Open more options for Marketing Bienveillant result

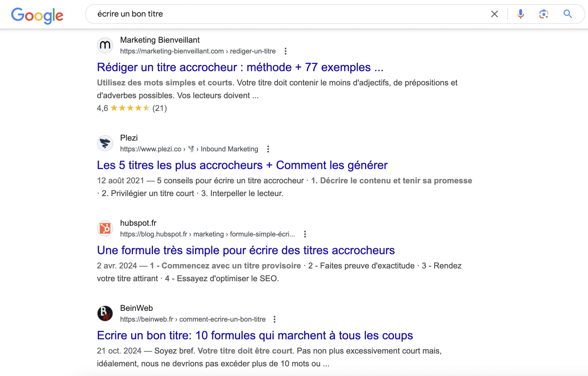pyautogui.click(x=285, y=51)
